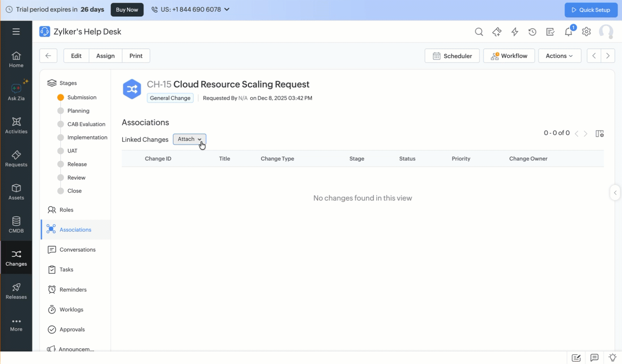
Task: Select the CAB Evaluation stage
Action: tap(86, 124)
